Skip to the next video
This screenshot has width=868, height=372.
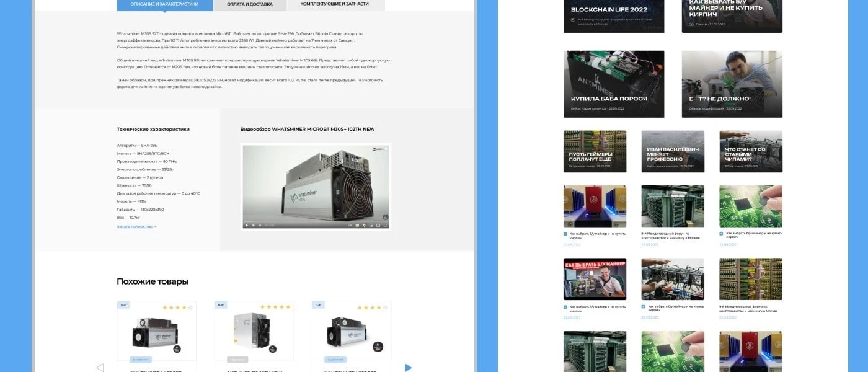coord(253,225)
